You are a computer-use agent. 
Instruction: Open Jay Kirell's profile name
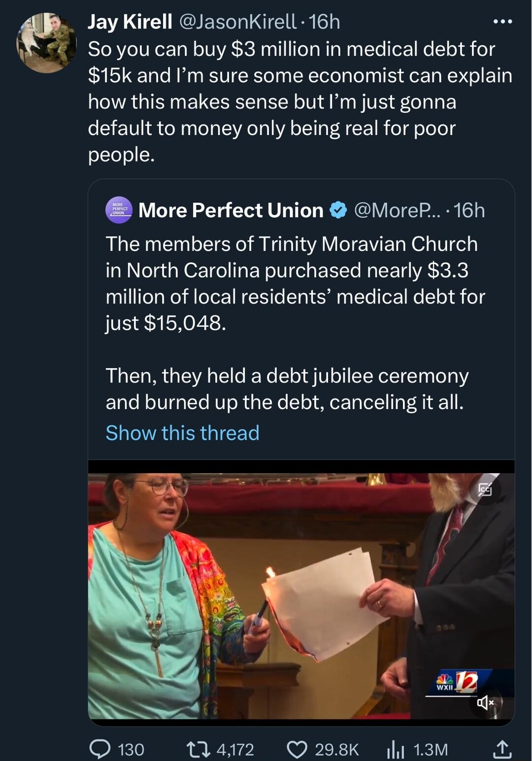pos(128,21)
